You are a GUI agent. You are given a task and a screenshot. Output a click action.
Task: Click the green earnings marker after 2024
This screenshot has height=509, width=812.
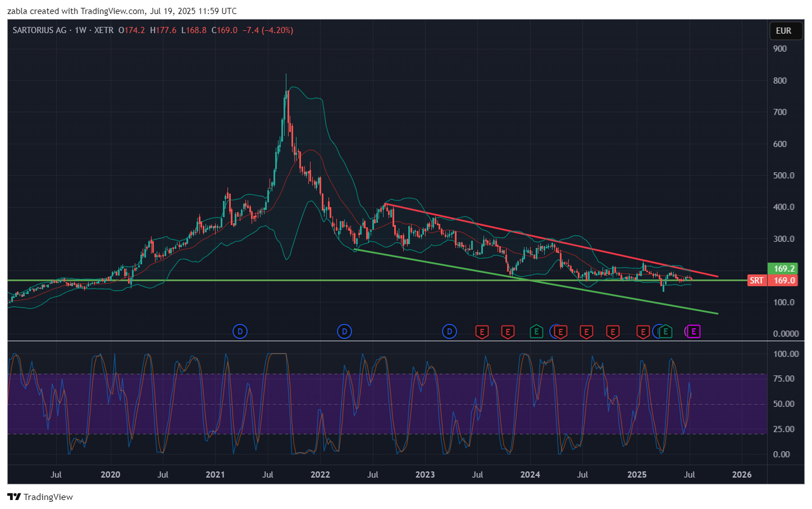point(536,332)
